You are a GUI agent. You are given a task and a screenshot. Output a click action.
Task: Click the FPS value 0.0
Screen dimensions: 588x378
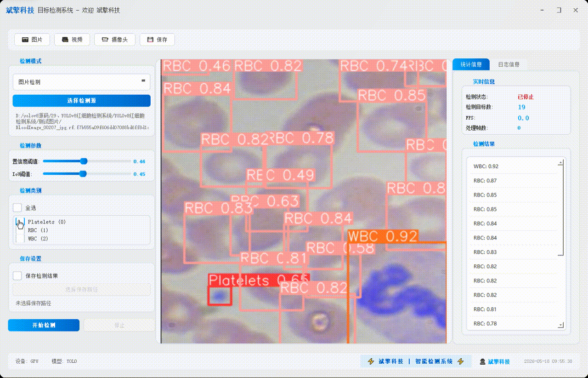523,118
